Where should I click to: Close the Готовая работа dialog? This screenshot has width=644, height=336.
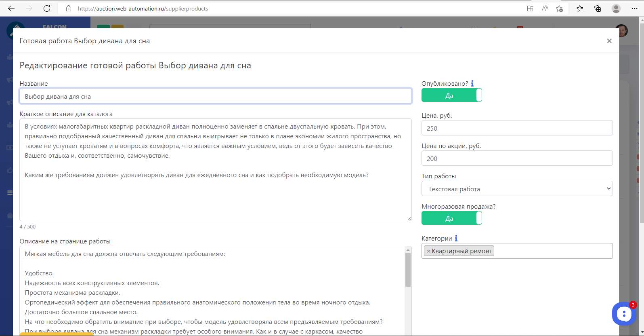click(x=609, y=41)
